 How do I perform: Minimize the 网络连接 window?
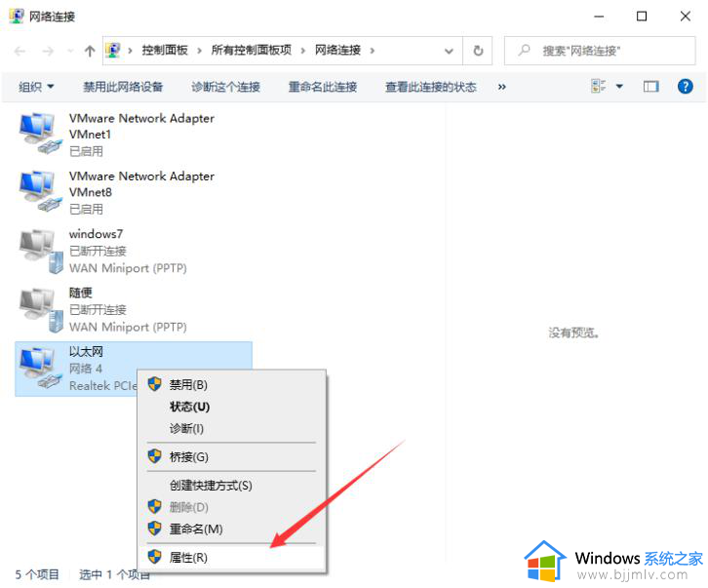point(599,17)
